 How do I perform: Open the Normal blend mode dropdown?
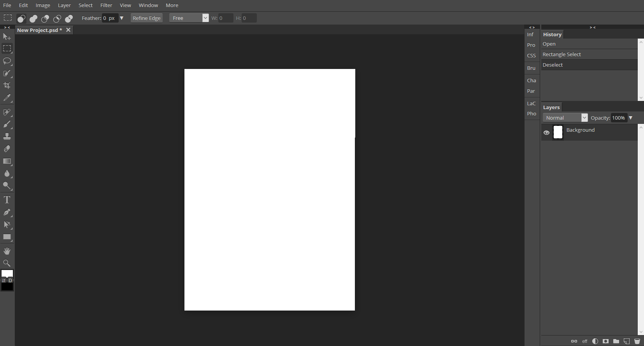[565, 118]
